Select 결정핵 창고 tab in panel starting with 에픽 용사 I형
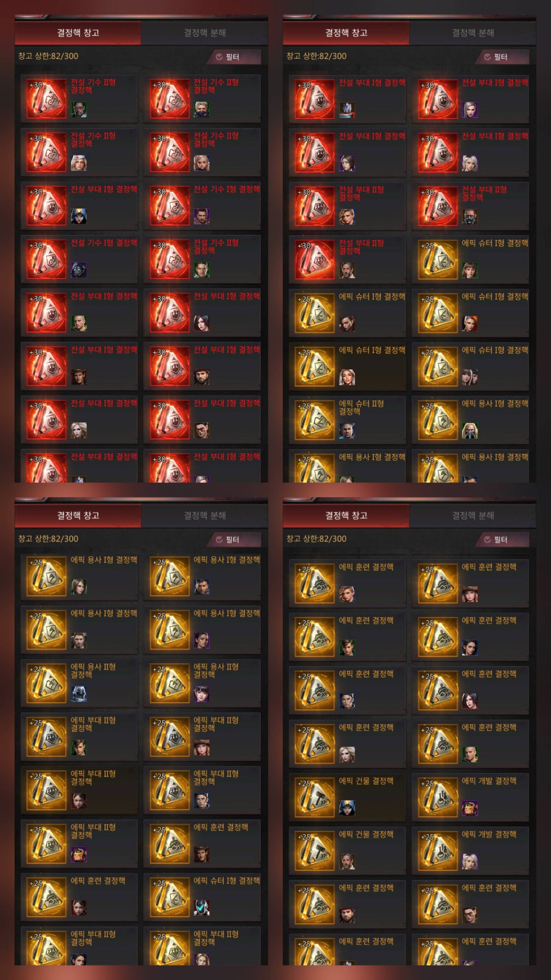 coord(78,516)
